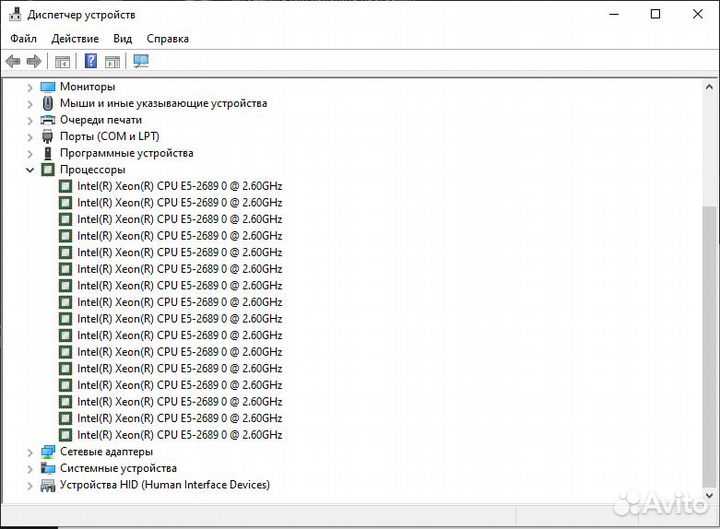720x529 pixels.
Task: Click the icon beside Программные устройства
Action: pos(48,153)
